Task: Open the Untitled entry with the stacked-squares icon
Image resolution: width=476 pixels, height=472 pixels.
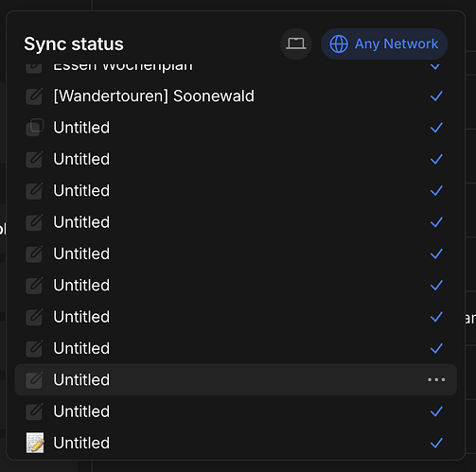Action: click(81, 128)
